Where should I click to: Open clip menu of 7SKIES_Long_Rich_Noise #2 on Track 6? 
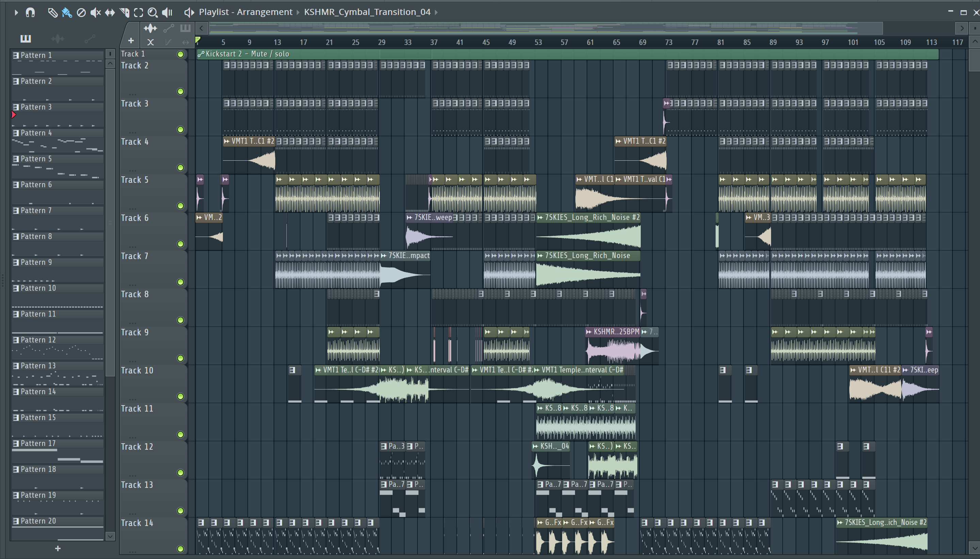[x=540, y=218]
